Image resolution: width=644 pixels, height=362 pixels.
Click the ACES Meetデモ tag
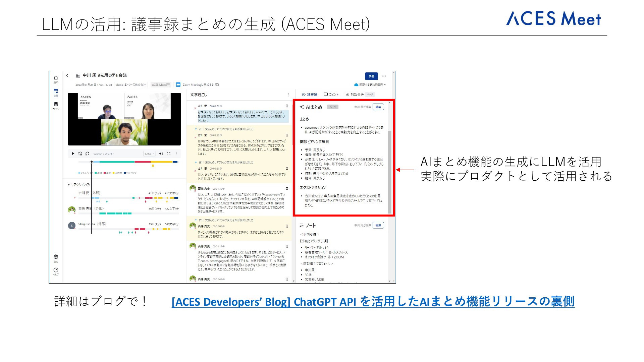coord(161,84)
